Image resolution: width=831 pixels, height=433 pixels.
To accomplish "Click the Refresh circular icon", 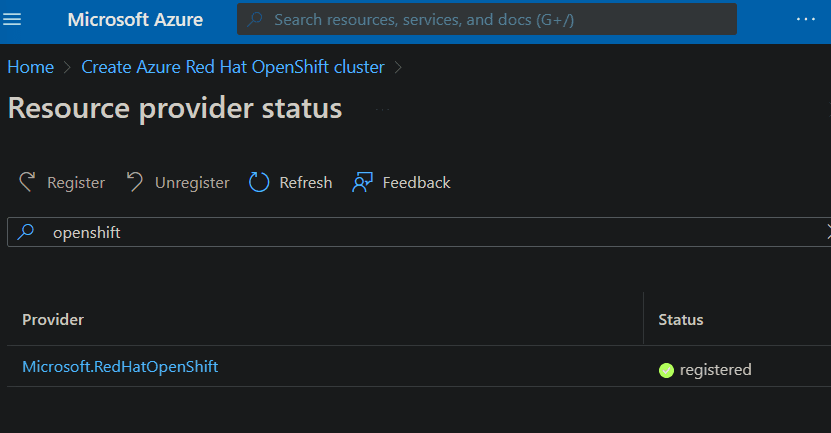I will pyautogui.click(x=259, y=182).
